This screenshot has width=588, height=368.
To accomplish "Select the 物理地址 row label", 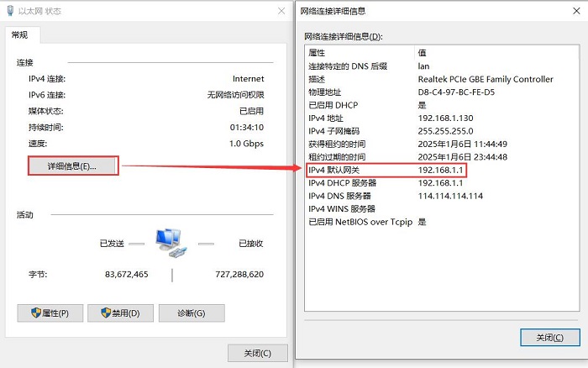I will click(x=325, y=92).
